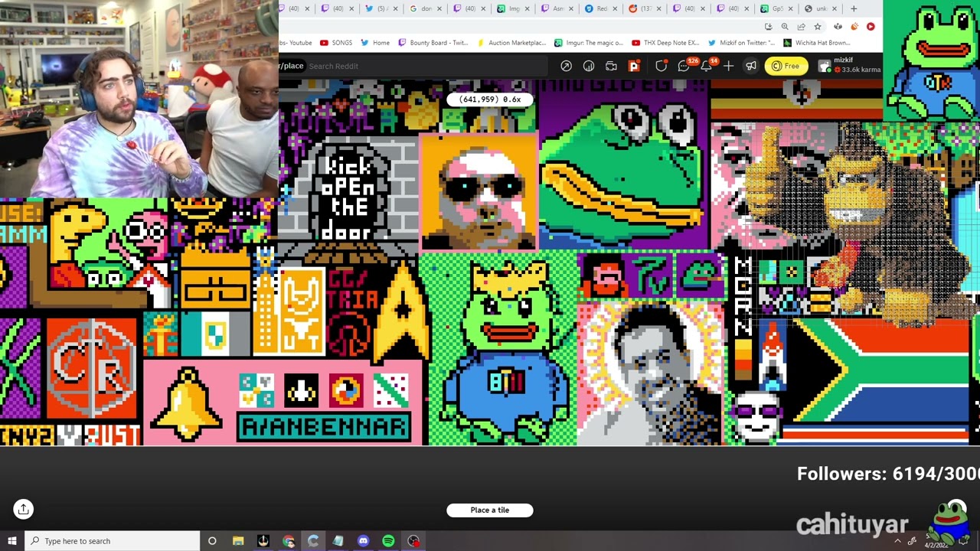Click the RYANBENNAR text on canvas

(x=325, y=427)
